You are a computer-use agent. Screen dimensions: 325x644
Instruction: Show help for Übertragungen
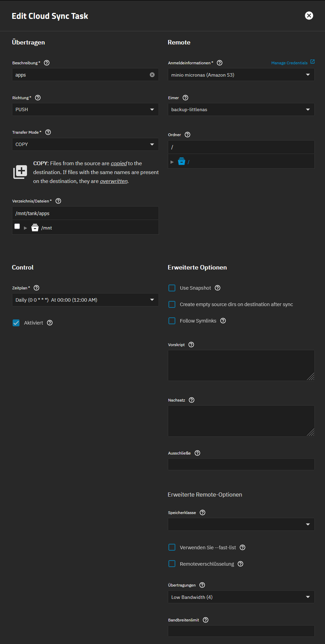[202, 585]
